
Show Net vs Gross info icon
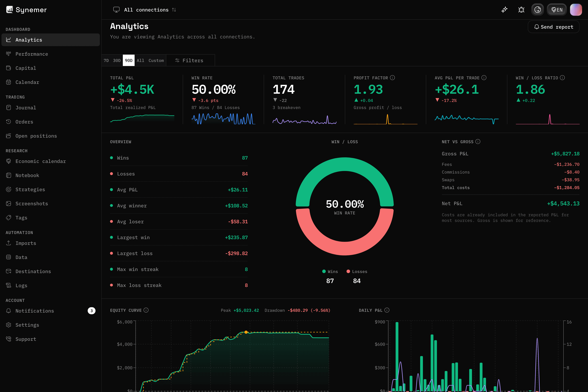pyautogui.click(x=478, y=141)
